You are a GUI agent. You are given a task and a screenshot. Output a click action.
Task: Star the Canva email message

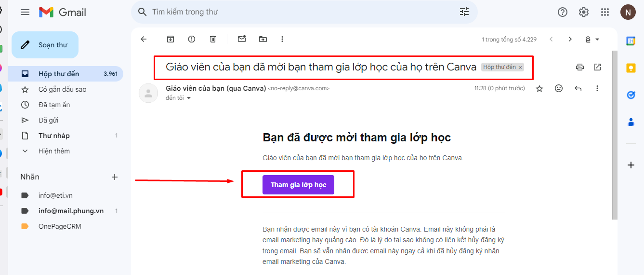(x=539, y=88)
